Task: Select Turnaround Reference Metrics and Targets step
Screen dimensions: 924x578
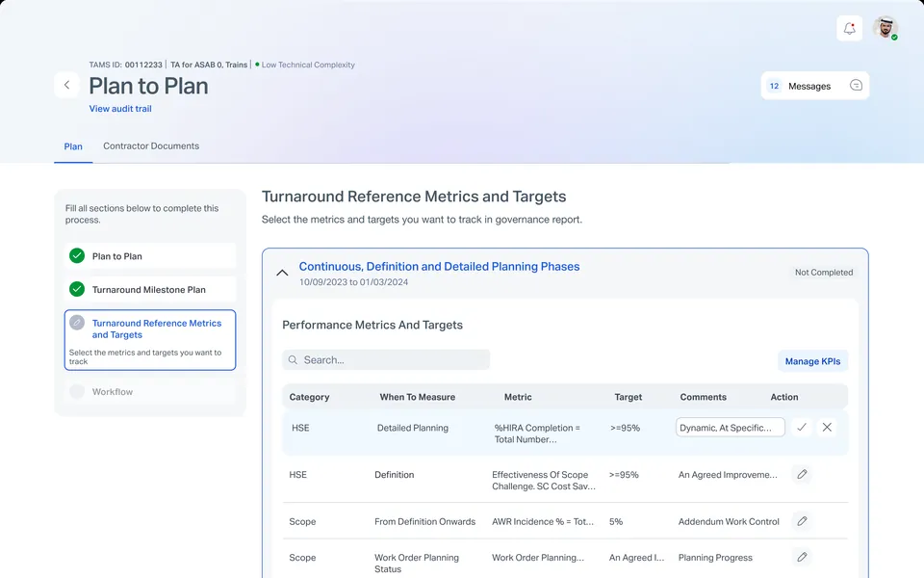Action: pos(150,340)
